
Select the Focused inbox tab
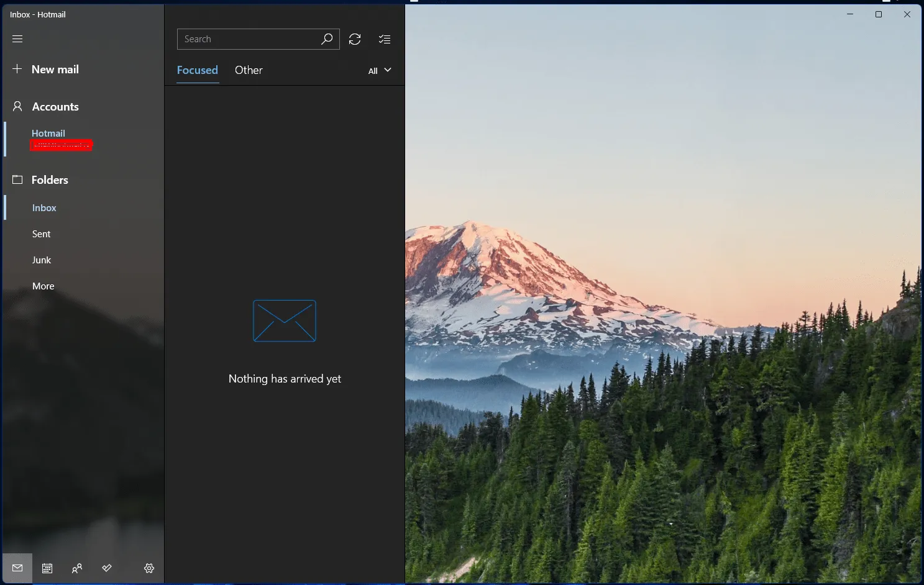click(197, 70)
